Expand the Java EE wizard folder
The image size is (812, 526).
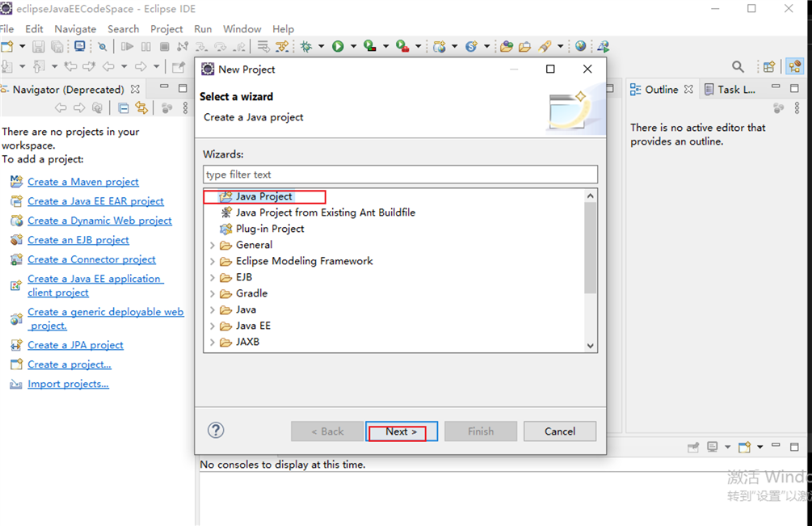(212, 326)
